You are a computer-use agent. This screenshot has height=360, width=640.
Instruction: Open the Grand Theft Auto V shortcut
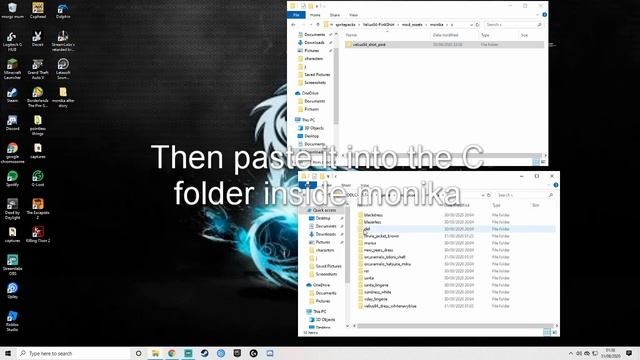tap(38, 69)
